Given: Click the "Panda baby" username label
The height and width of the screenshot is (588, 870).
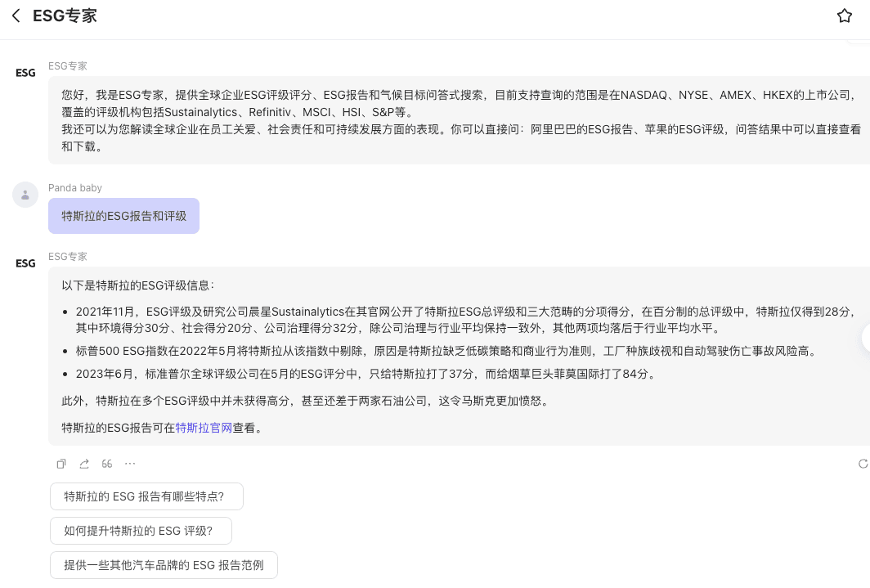Looking at the screenshot, I should point(75,188).
